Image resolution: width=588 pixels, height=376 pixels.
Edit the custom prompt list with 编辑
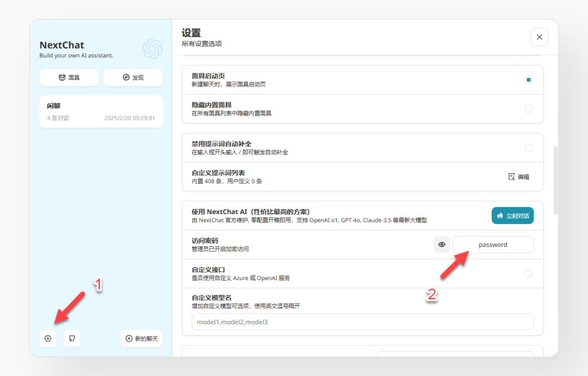point(519,177)
